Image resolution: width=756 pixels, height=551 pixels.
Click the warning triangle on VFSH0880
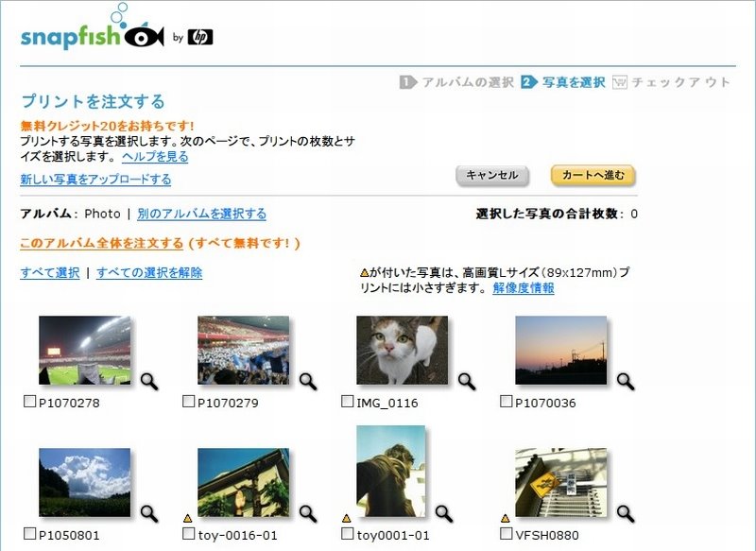tap(505, 519)
